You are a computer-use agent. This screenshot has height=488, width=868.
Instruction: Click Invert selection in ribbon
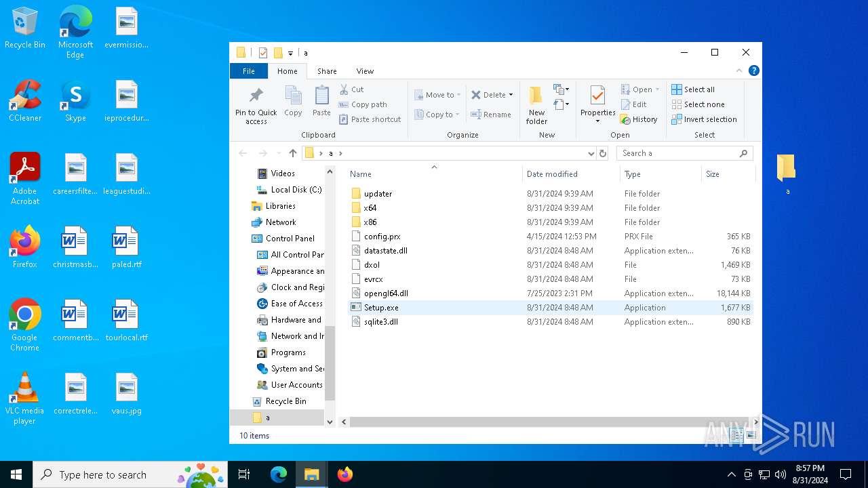click(x=704, y=119)
